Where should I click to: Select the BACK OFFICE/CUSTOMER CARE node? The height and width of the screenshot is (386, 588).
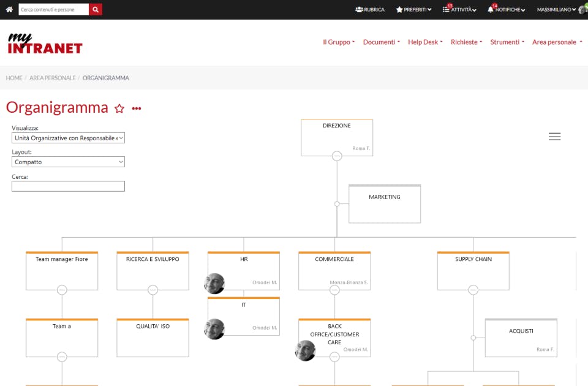pos(334,338)
